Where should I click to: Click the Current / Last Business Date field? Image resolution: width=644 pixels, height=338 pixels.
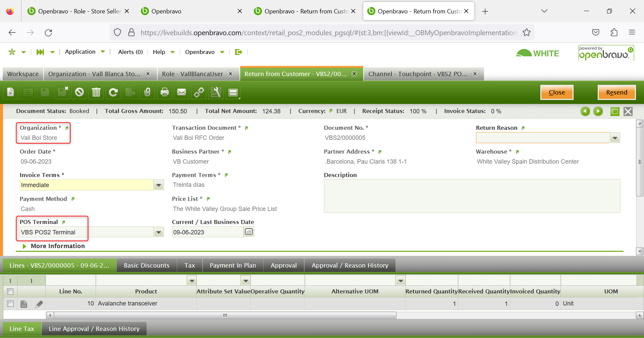coord(208,232)
